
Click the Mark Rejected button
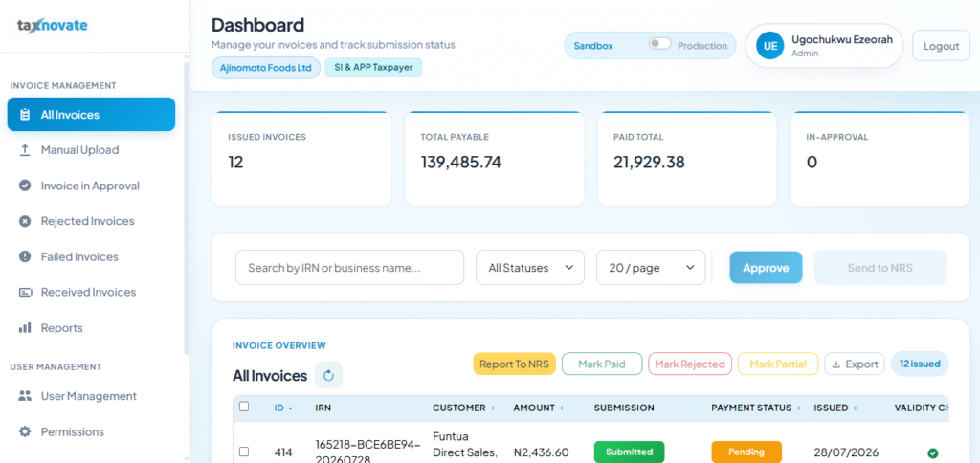tap(690, 364)
